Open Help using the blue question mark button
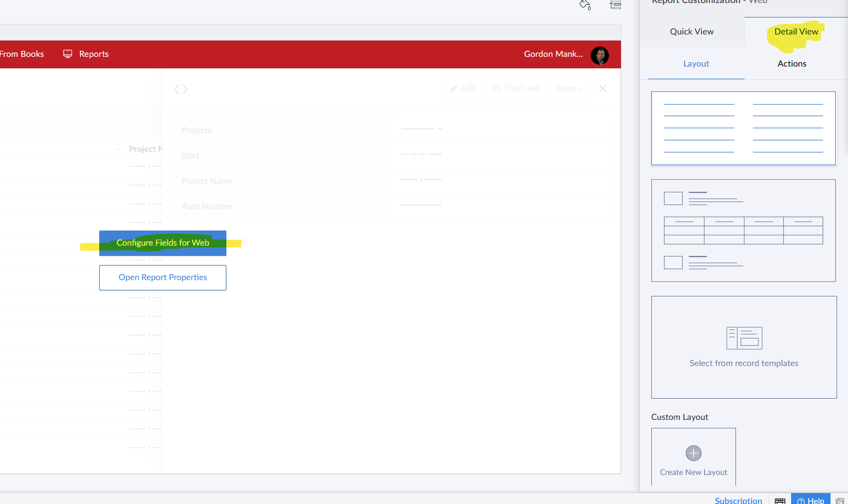848x504 pixels. click(x=810, y=500)
